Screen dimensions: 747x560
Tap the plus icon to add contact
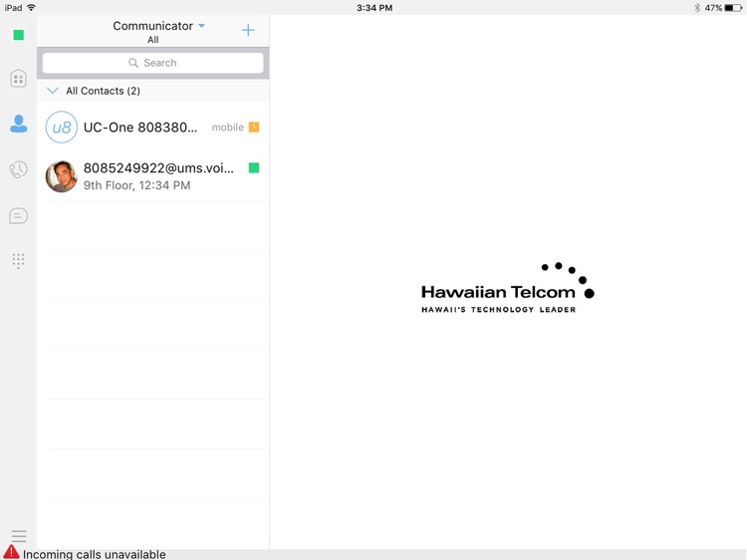pos(248,31)
